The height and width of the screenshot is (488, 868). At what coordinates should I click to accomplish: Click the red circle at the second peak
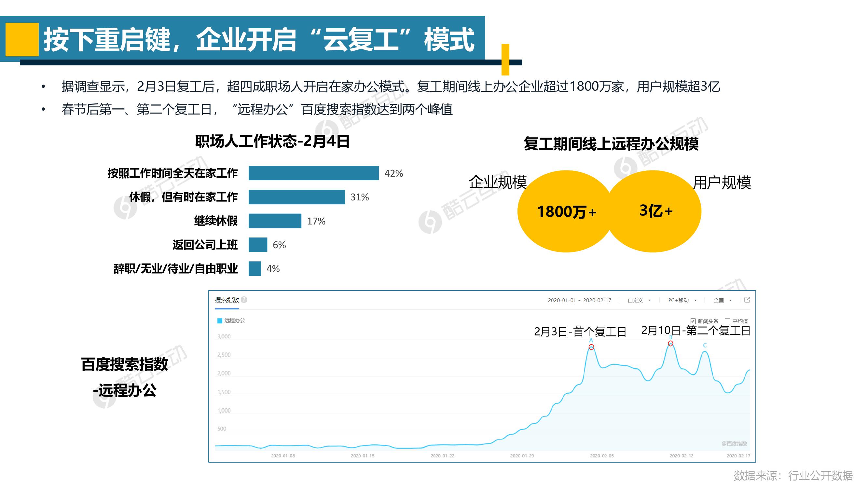[670, 344]
